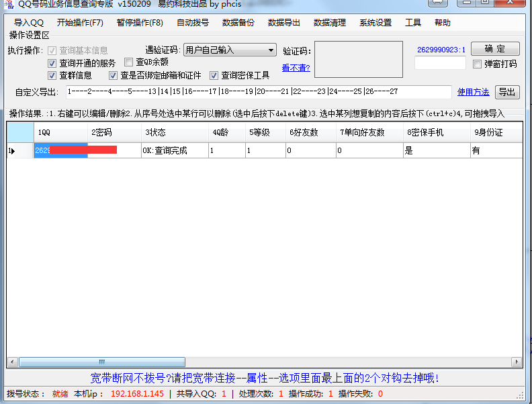Click the 导出 button
The width and height of the screenshot is (532, 404).
point(507,92)
